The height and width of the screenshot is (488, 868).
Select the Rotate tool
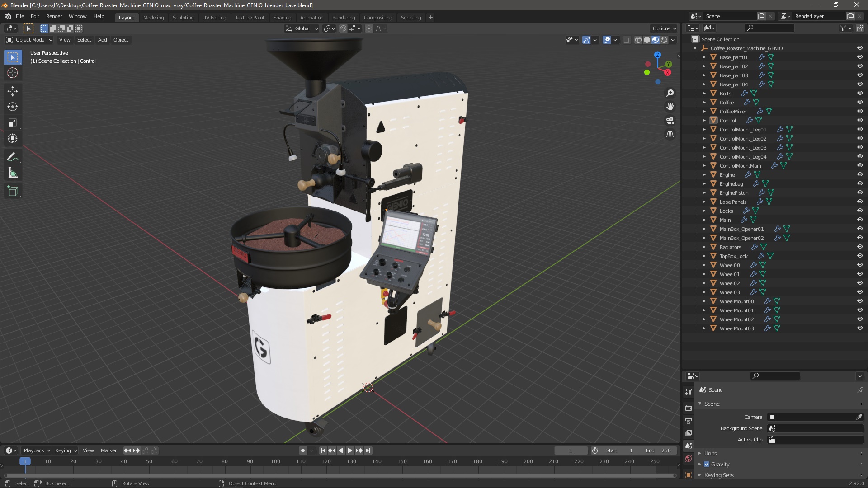point(13,107)
